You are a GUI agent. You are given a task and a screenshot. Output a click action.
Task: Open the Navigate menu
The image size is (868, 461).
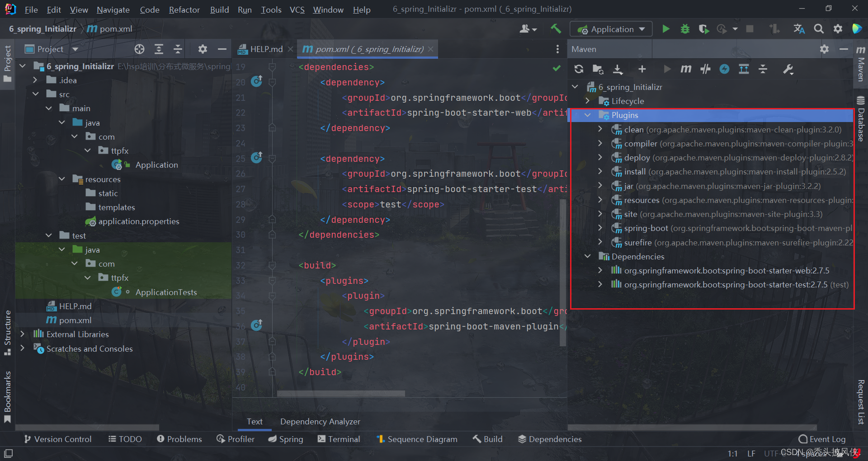point(113,9)
